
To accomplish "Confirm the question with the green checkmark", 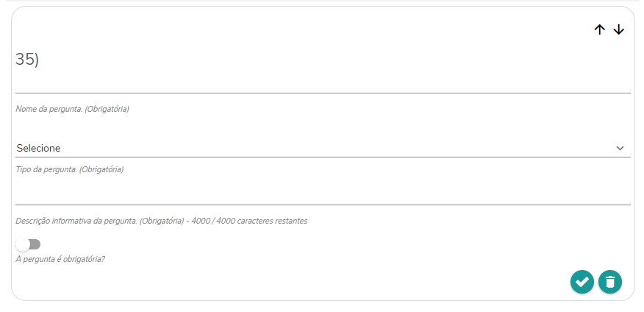I will [582, 281].
